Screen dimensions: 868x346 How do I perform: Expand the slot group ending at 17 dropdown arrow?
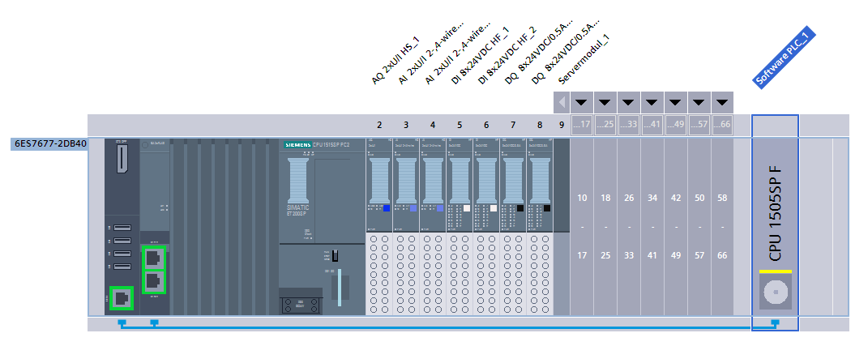coord(582,104)
